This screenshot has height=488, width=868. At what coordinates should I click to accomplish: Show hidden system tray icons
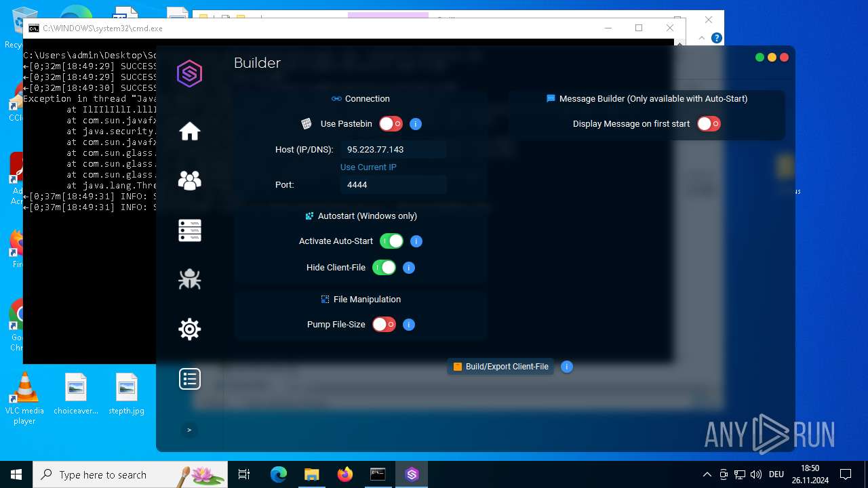point(707,474)
